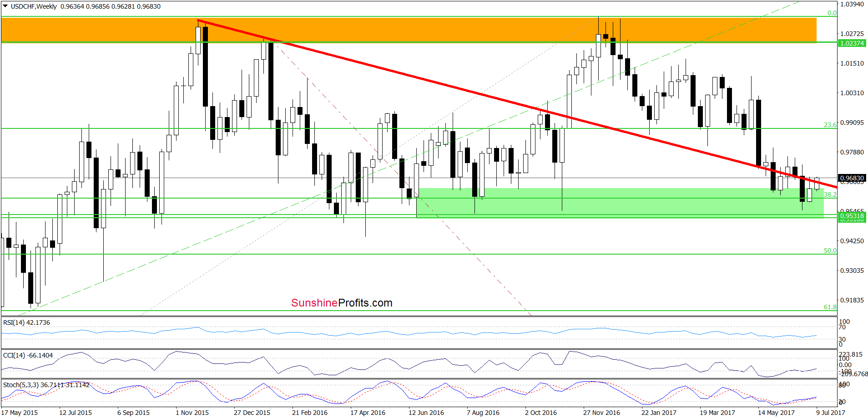Screen dimensions: 868x419
Task: Click the 27 Dec 2015 date label
Action: [252, 413]
